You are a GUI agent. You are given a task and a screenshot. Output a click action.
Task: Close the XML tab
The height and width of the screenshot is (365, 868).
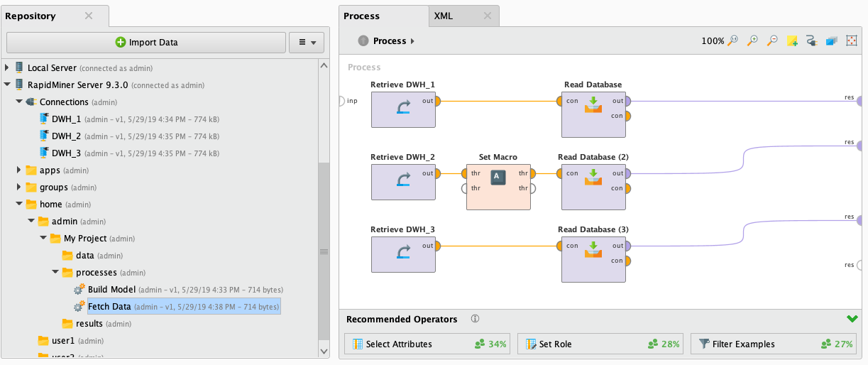point(488,16)
